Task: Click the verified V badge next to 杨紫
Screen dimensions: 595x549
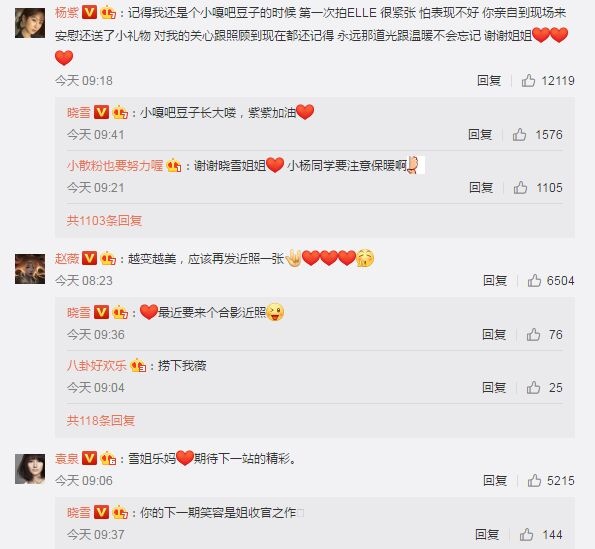Action: click(x=90, y=13)
